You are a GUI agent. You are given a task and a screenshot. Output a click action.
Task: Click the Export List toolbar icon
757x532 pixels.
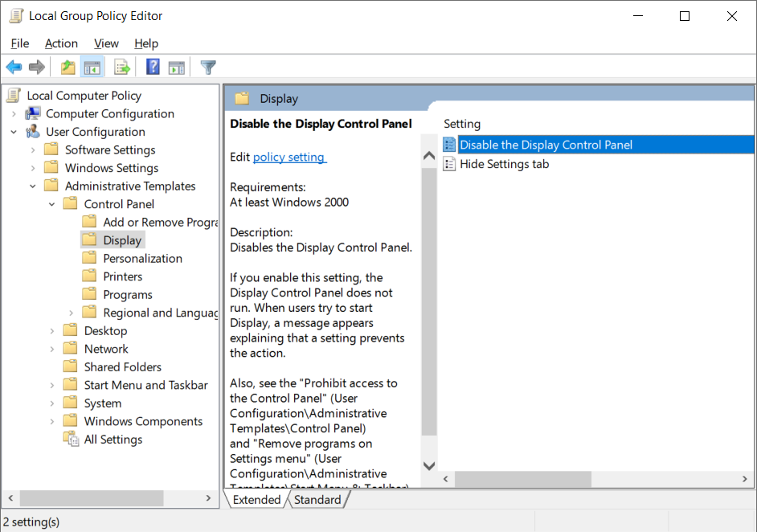click(122, 68)
